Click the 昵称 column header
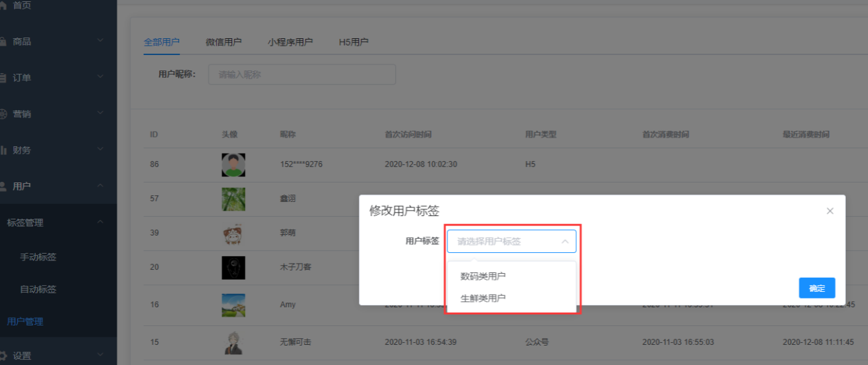The height and width of the screenshot is (365, 868). point(288,135)
